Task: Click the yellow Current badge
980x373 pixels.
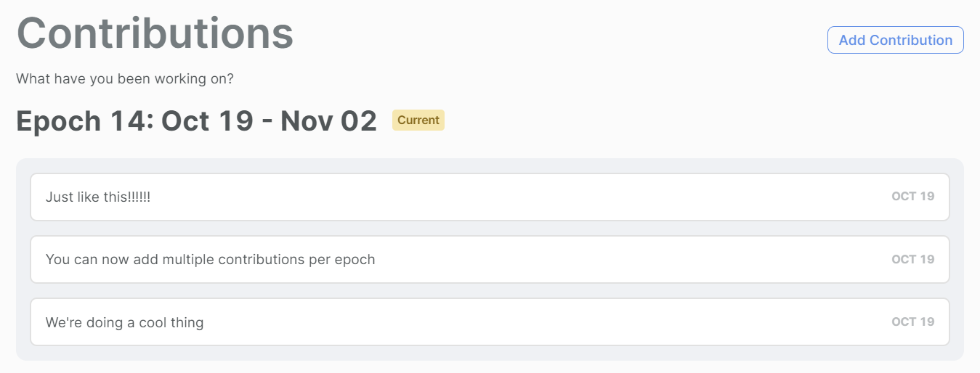Action: click(x=418, y=120)
